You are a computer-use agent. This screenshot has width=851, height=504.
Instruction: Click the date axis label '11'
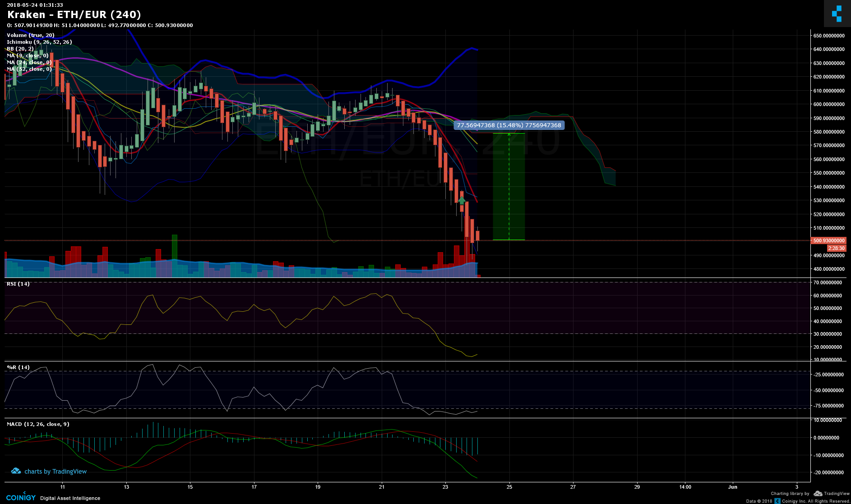[x=63, y=487]
